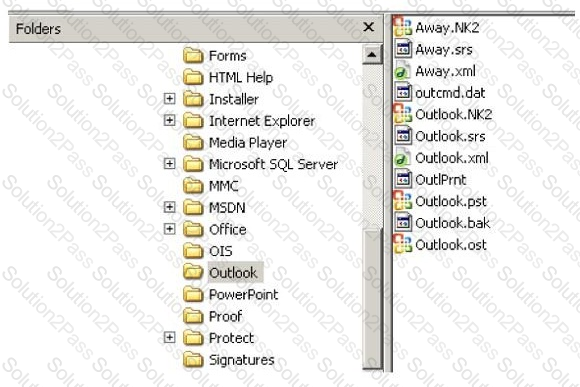This screenshot has width=580, height=387.
Task: Select the Office folder label
Action: 227,229
